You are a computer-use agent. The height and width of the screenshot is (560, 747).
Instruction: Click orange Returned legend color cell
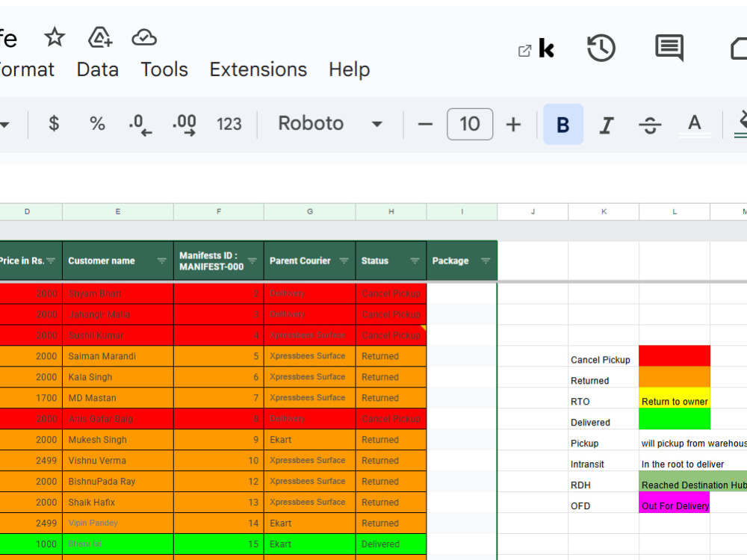674,377
